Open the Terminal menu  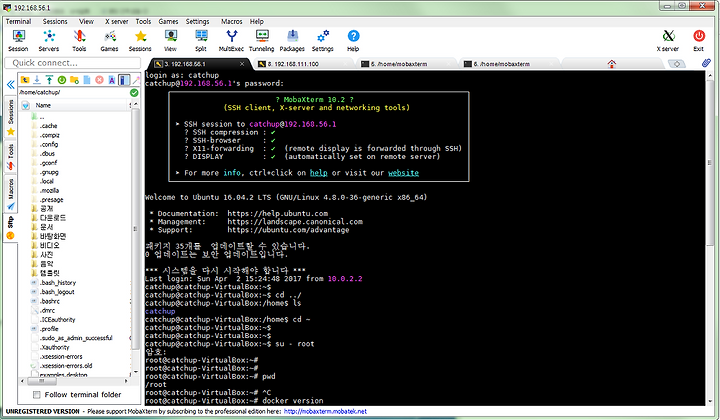(x=18, y=22)
